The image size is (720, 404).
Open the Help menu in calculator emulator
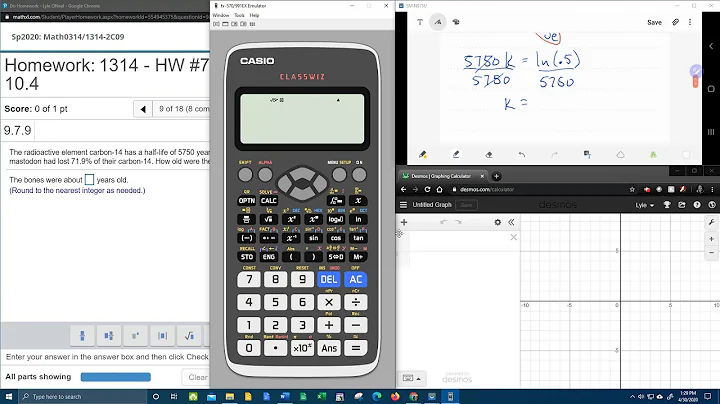pos(254,15)
